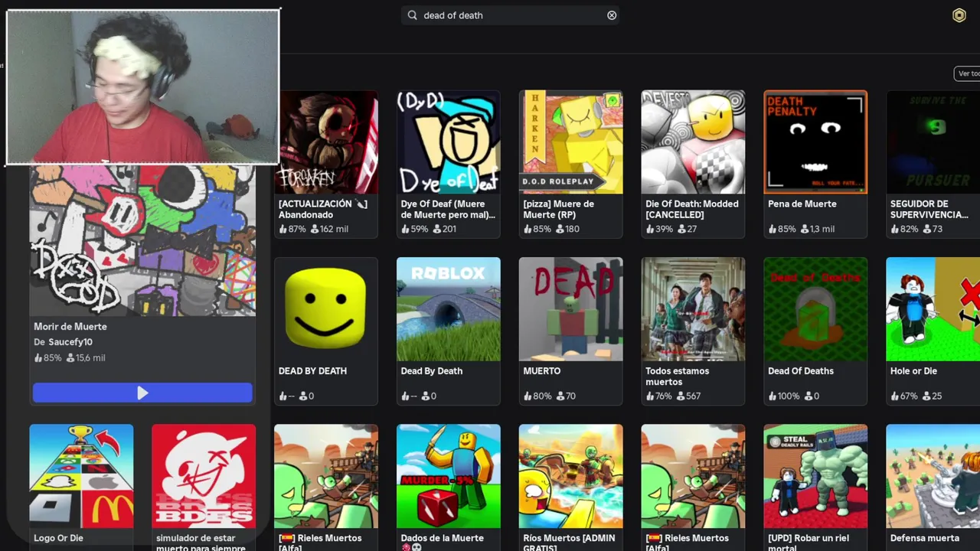Click the Todos estamos muertos title
The image size is (980, 551).
point(678,376)
